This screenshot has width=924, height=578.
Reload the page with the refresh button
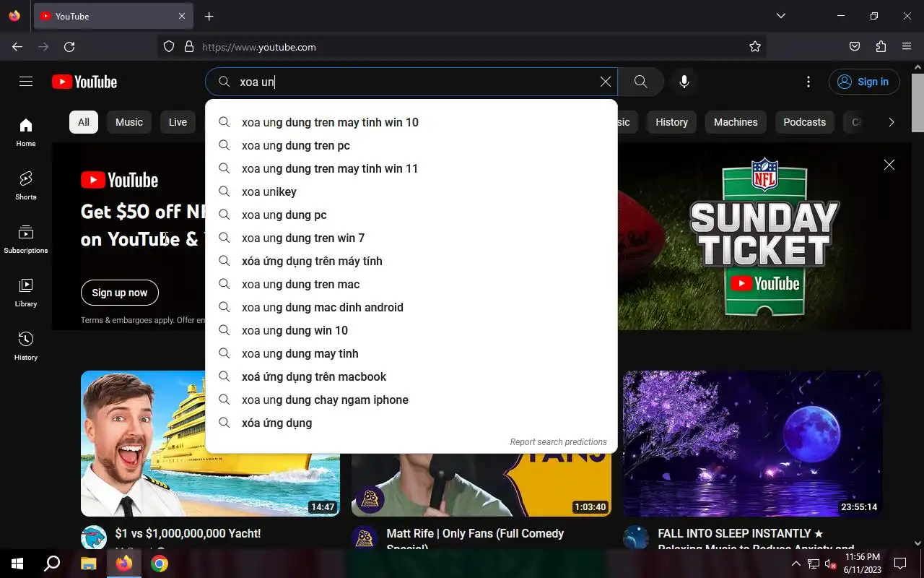pos(69,47)
